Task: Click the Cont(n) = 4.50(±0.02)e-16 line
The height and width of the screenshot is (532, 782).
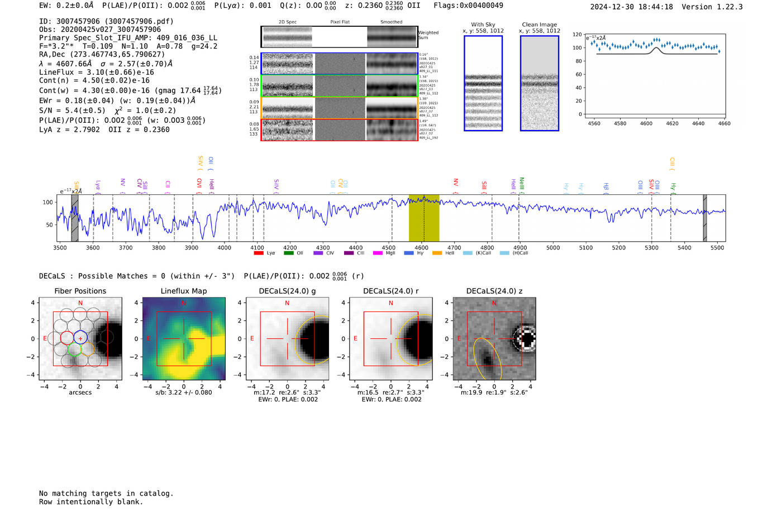Action: pyautogui.click(x=94, y=80)
